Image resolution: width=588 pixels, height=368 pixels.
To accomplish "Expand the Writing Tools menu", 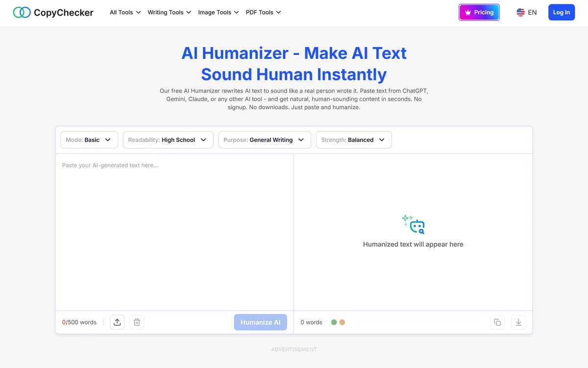I will coord(169,12).
